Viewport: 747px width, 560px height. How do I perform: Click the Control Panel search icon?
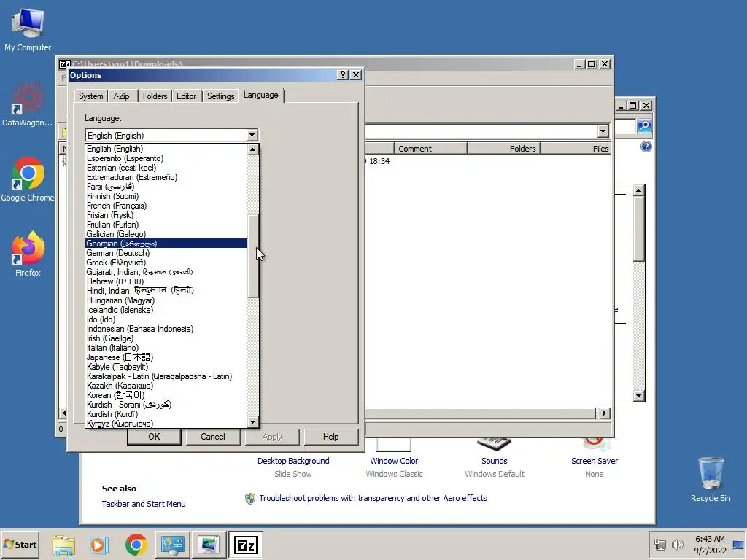coord(644,125)
